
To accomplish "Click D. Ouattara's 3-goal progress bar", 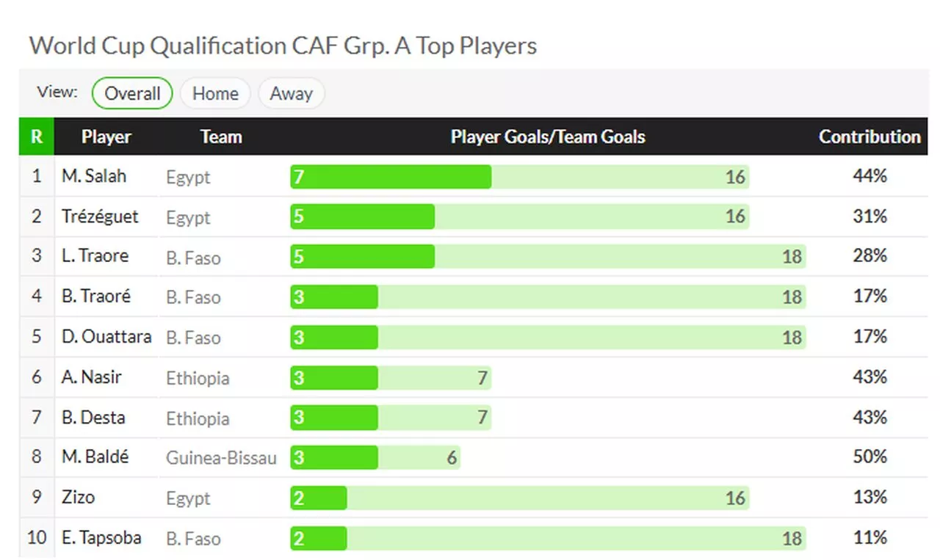I will [x=334, y=338].
